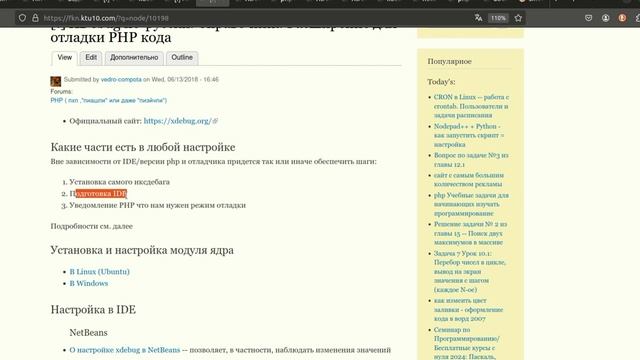Open the tracking protection shield icon
The width and height of the screenshot is (640, 360).
22,18
